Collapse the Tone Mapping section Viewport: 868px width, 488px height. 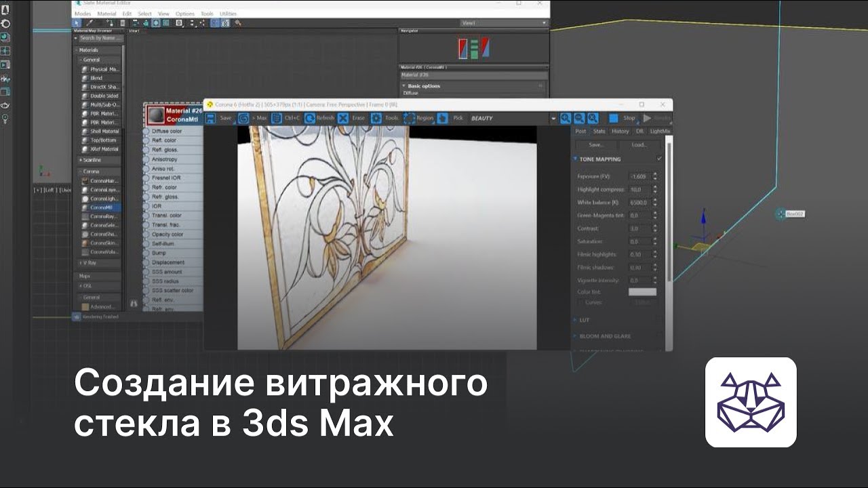click(575, 159)
